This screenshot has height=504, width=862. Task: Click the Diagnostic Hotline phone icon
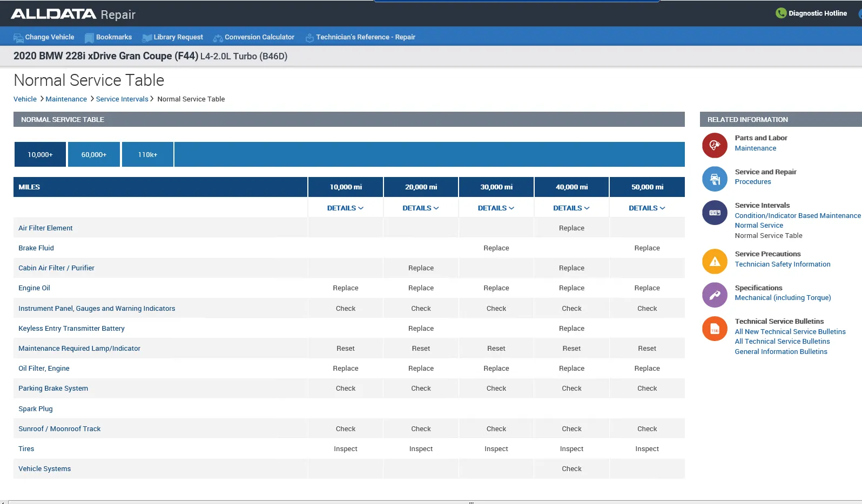tap(781, 13)
